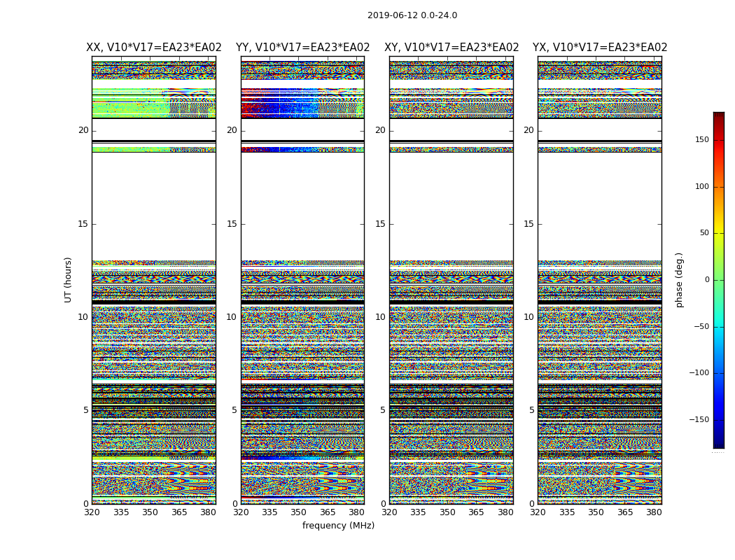Viewport: 735px width, 560px height.
Task: Click the '350' frequency tick under the XX panel
Action: (150, 512)
